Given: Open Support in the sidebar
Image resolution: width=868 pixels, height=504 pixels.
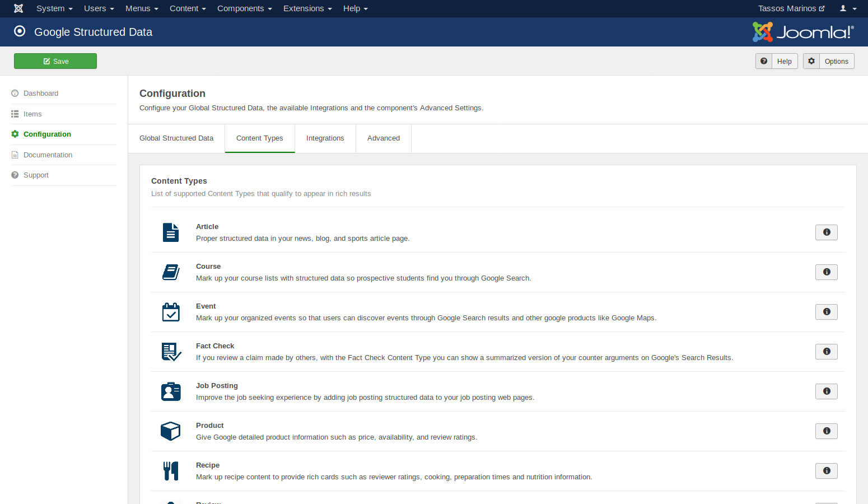Looking at the screenshot, I should (36, 175).
